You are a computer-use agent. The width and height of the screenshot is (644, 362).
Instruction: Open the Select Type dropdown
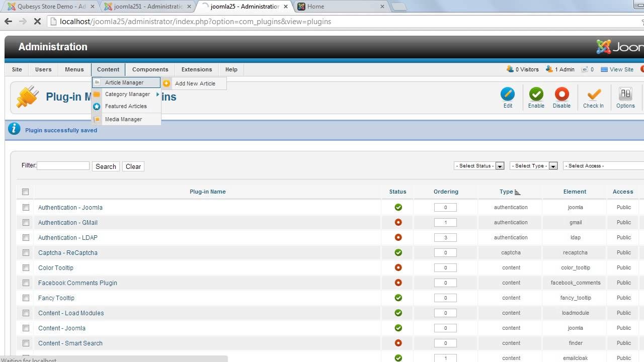(534, 165)
